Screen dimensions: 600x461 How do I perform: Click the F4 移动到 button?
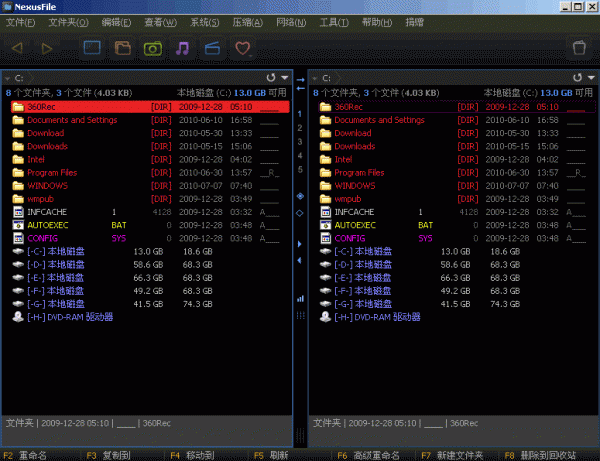pos(192,455)
